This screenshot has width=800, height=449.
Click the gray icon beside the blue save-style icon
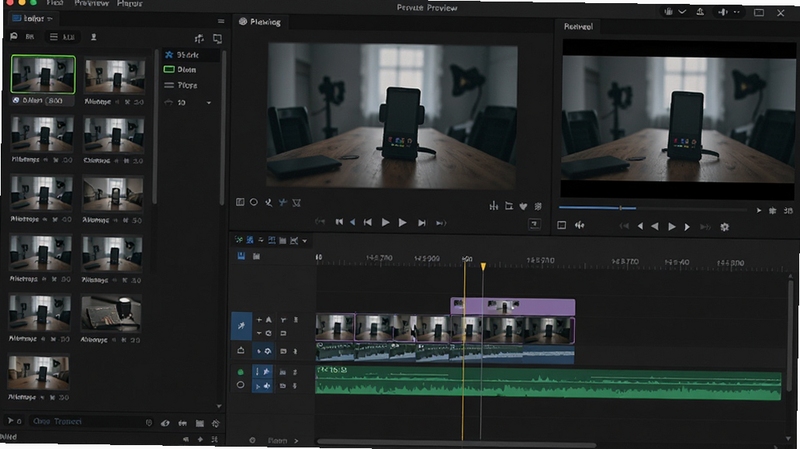coord(256,256)
